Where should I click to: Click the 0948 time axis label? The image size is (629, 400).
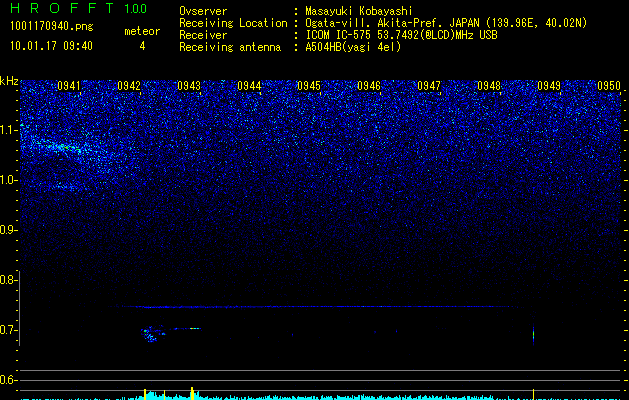(489, 86)
